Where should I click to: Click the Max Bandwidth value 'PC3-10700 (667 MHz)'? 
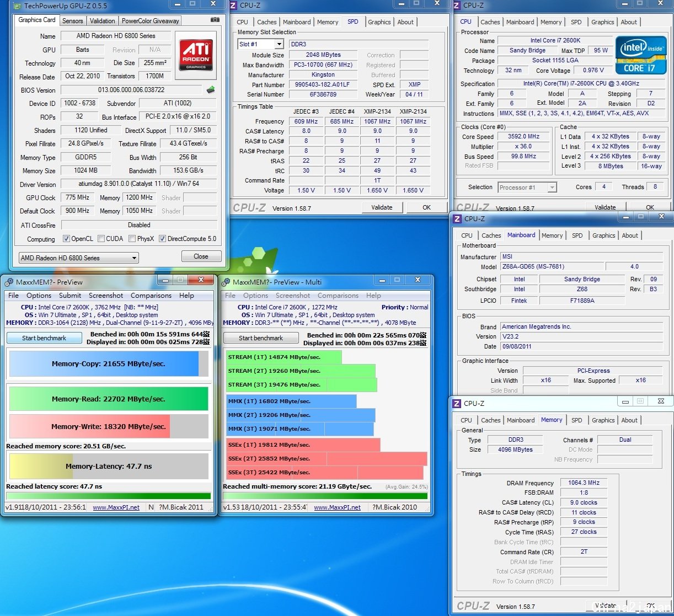323,65
